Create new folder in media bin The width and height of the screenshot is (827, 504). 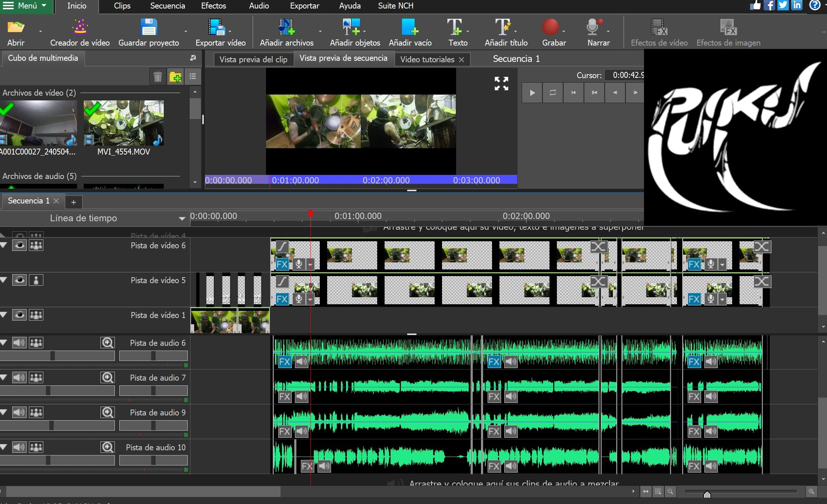point(175,77)
